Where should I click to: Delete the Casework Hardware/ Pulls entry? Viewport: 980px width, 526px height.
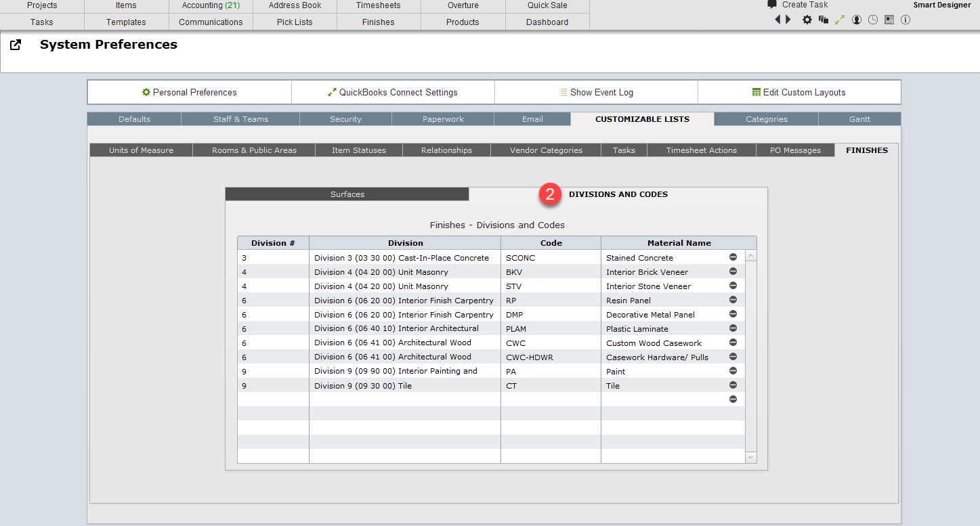(x=733, y=357)
